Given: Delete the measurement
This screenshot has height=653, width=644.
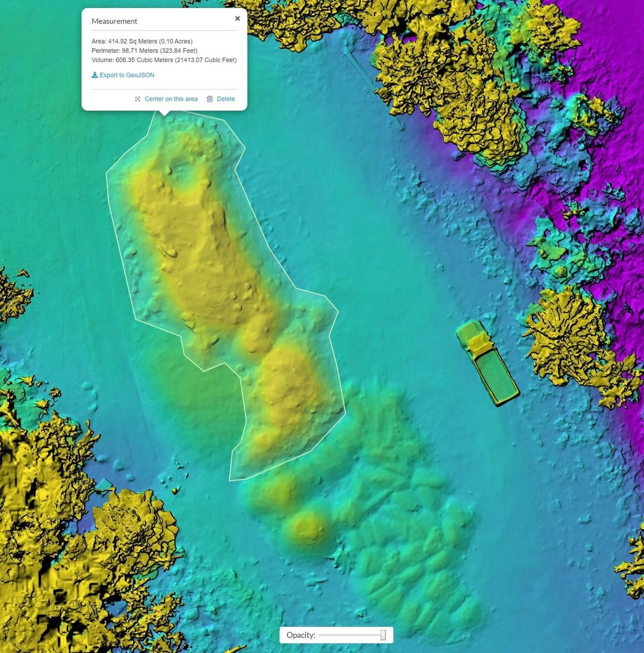Looking at the screenshot, I should [225, 99].
